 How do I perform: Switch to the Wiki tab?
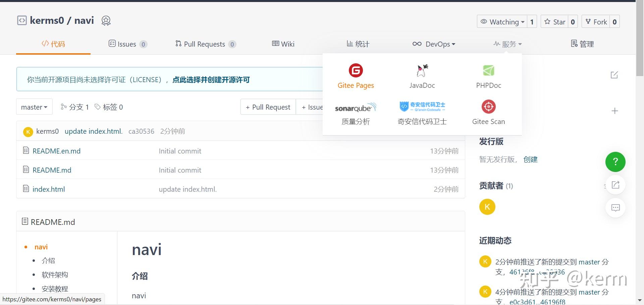click(283, 44)
